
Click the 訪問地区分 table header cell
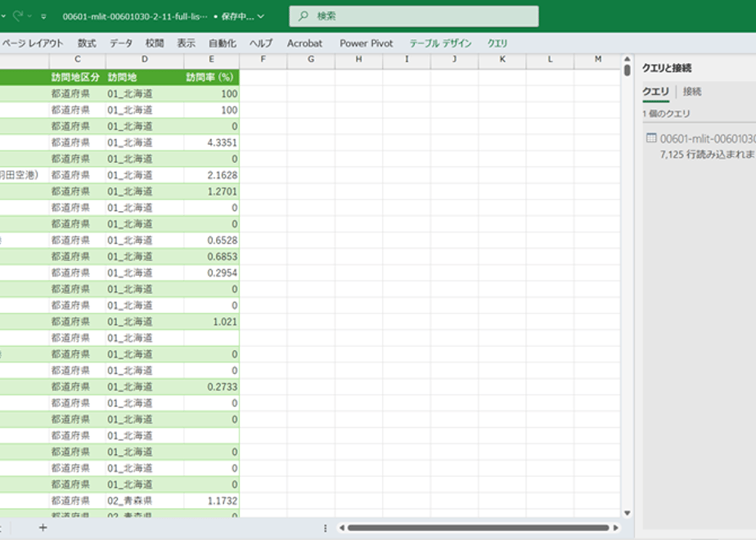click(77, 77)
